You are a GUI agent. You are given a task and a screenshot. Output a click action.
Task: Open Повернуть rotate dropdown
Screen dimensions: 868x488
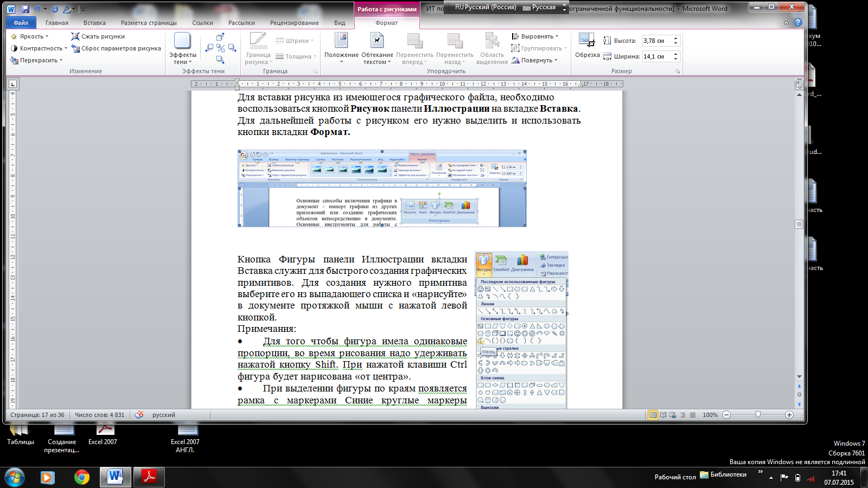[x=534, y=60]
